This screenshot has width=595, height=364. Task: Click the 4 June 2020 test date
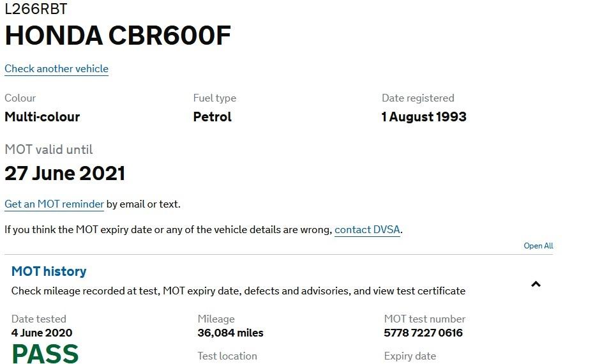click(42, 333)
